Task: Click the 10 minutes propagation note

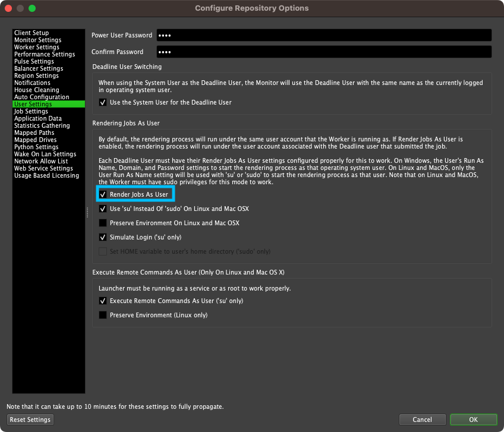Action: (115, 406)
